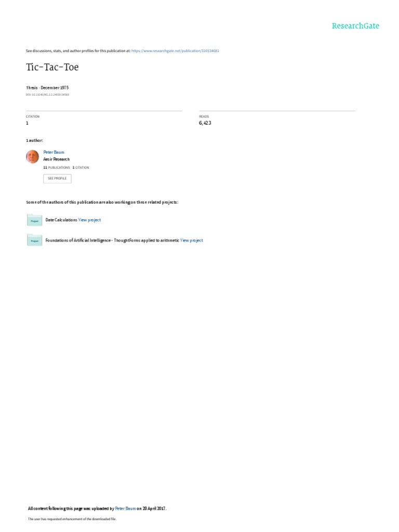Click the Foundations of Artificial Intelligence folder icon

pyautogui.click(x=35, y=240)
